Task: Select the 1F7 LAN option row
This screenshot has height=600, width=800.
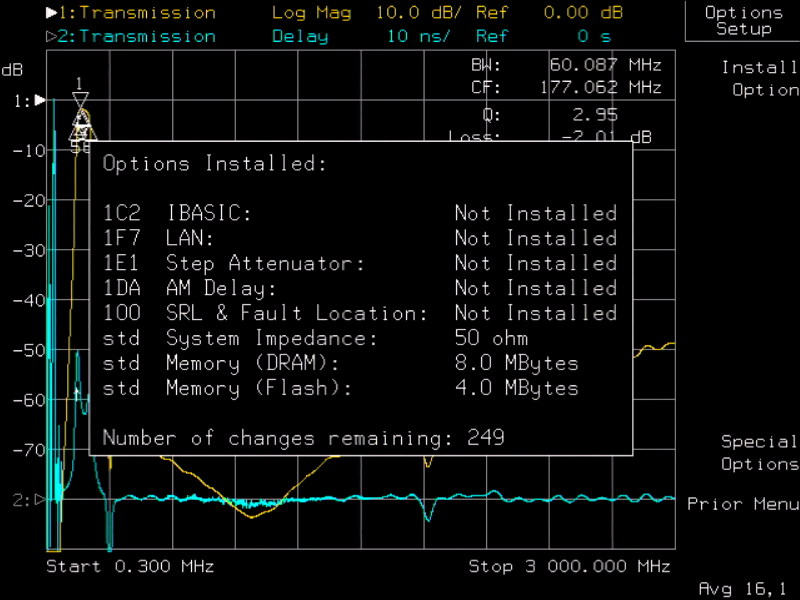Action: (359, 238)
